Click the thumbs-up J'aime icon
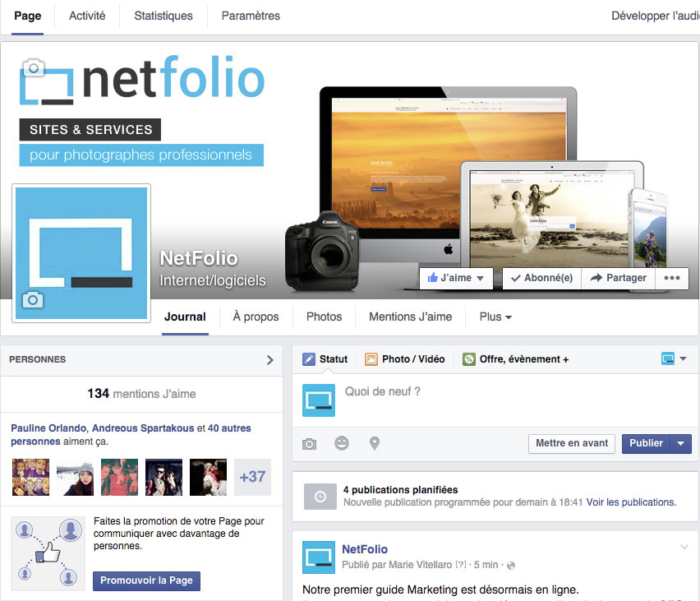The height and width of the screenshot is (601, 700). tap(432, 278)
